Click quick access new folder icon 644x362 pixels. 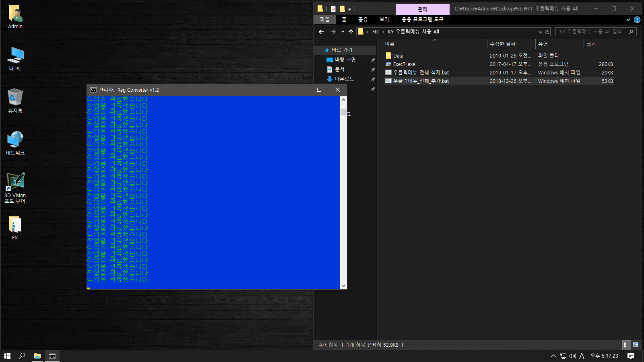[342, 8]
